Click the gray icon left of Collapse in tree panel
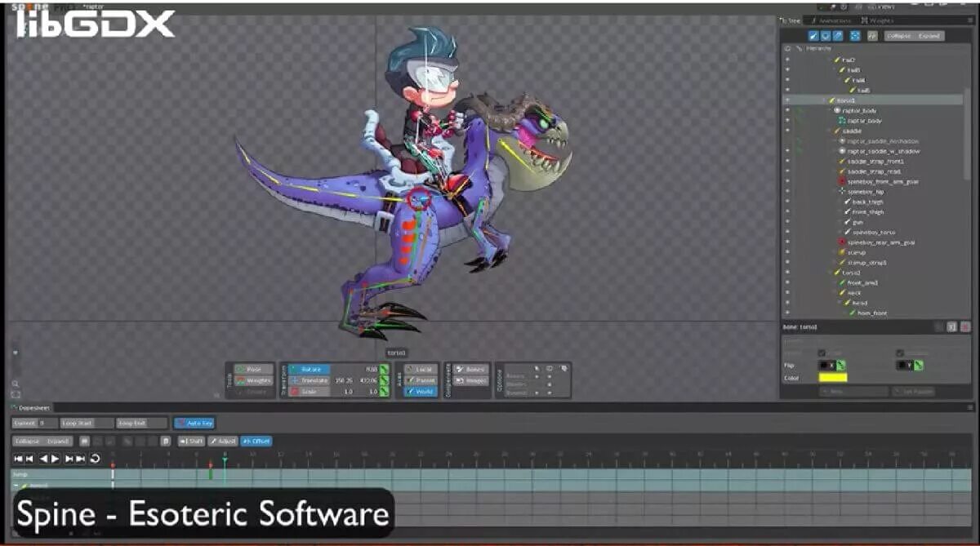 (x=872, y=36)
